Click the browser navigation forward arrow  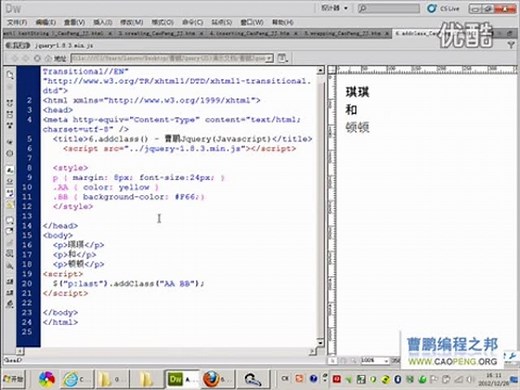(x=26, y=58)
